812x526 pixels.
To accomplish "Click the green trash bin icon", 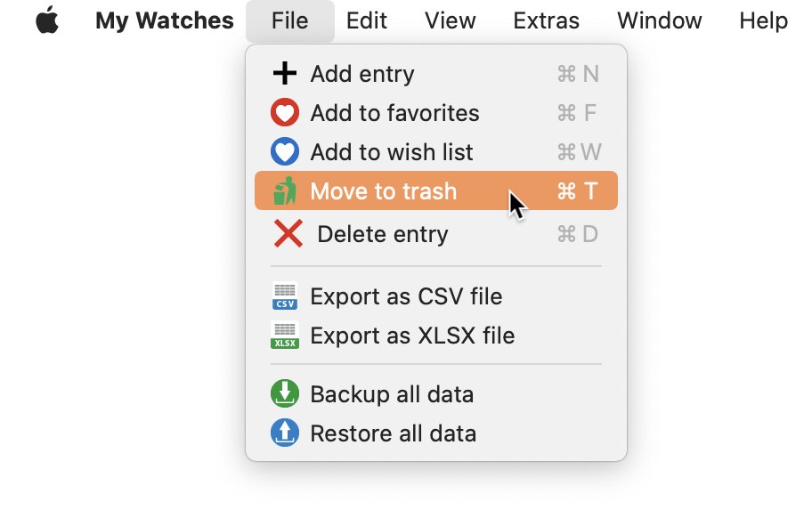I will pos(285,190).
